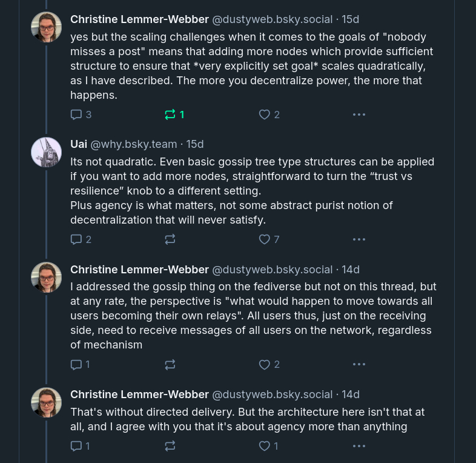Repost Uai's "Its not quadratic" post
The width and height of the screenshot is (476, 463).
point(170,239)
